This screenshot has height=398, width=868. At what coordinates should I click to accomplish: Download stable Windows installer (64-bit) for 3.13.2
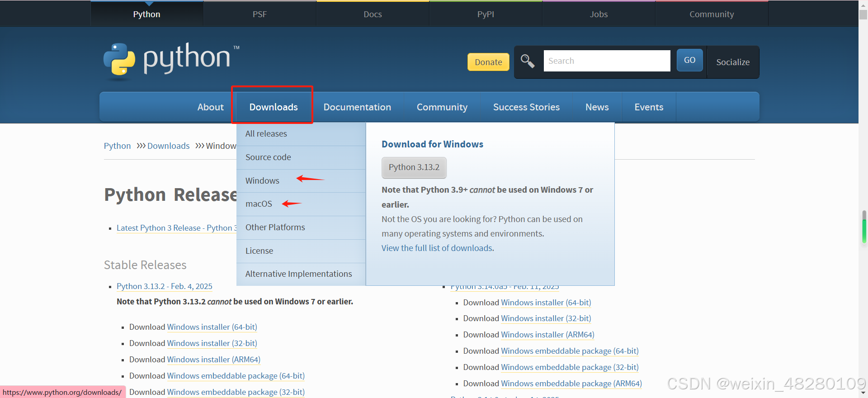[212, 327]
